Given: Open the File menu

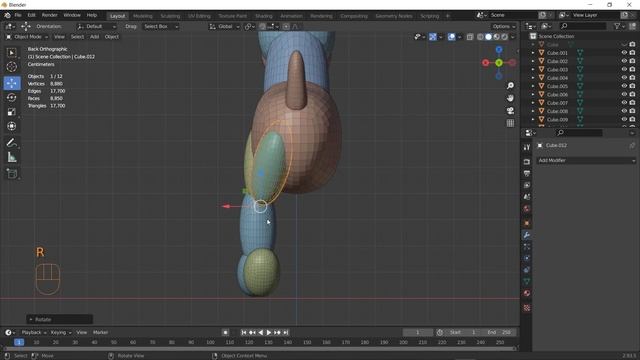Looking at the screenshot, I should (x=18, y=15).
